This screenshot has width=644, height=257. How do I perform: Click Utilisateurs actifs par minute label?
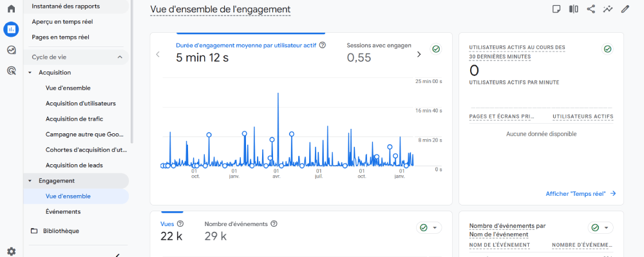[x=514, y=82]
